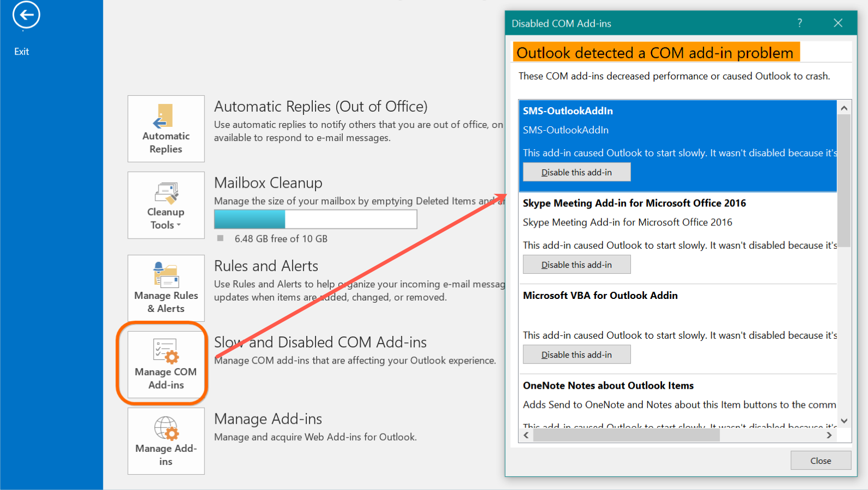Disable the SMS-OutlookAddIn add-in
Image resolution: width=868 pixels, height=490 pixels.
point(576,173)
